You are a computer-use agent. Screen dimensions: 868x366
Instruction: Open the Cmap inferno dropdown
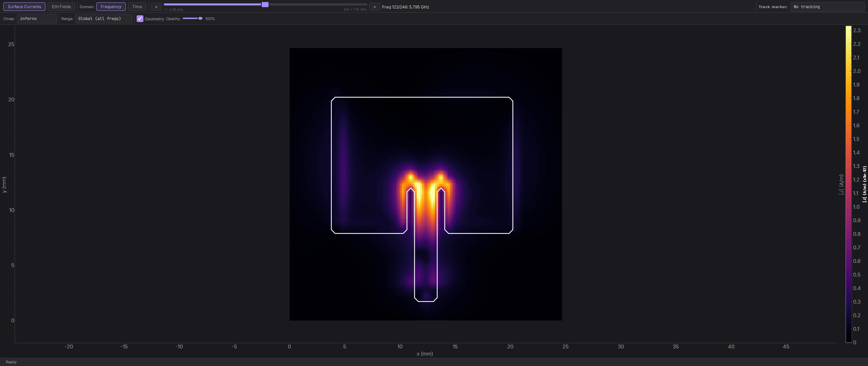(x=37, y=19)
